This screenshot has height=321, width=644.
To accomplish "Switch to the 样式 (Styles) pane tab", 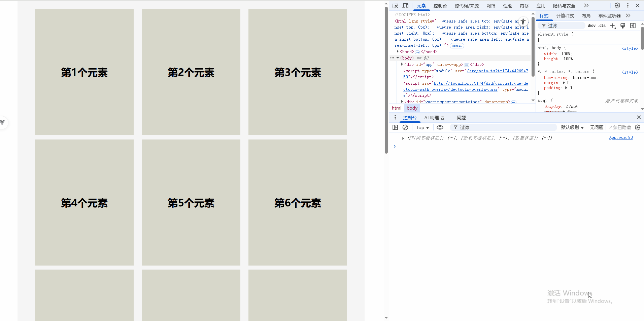I will [544, 16].
